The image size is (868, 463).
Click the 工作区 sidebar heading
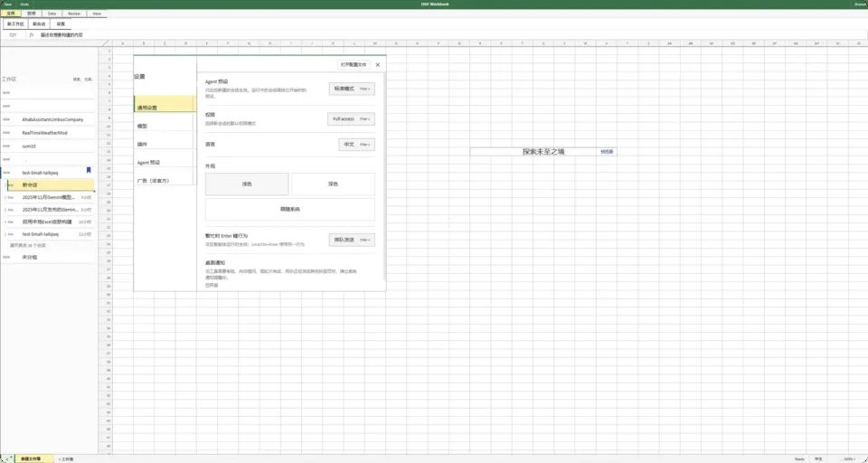tap(9, 80)
